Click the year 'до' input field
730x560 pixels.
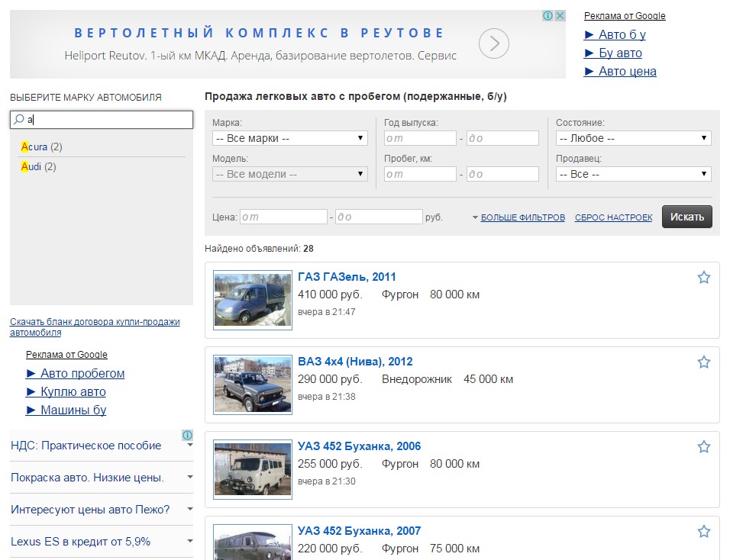pyautogui.click(x=502, y=138)
